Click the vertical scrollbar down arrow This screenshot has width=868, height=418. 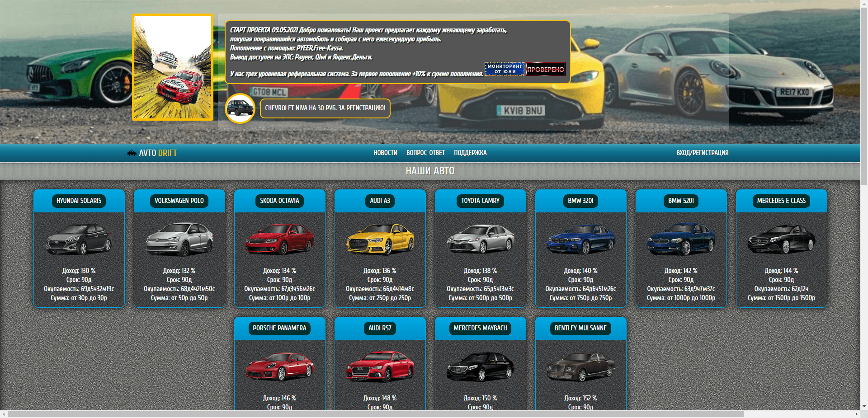click(x=864, y=406)
